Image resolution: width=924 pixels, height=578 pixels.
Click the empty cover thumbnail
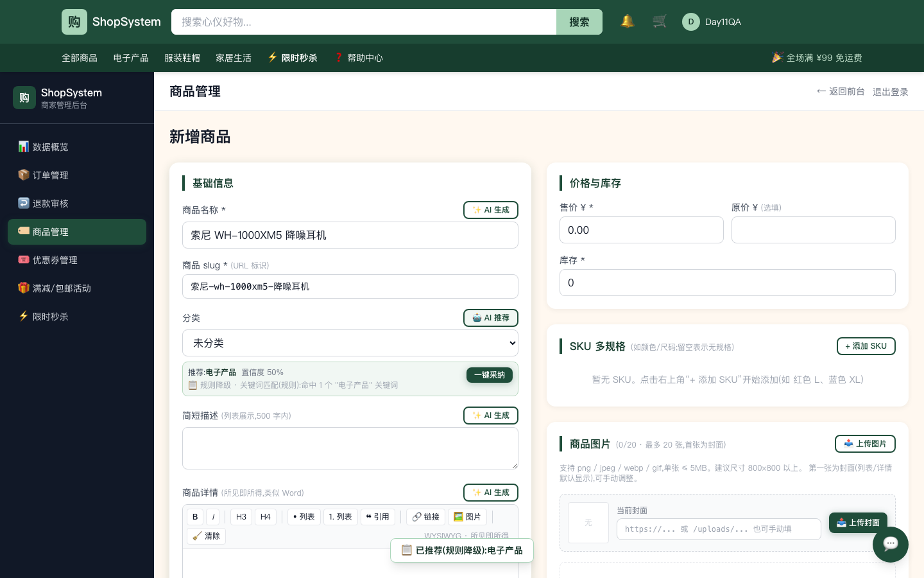pyautogui.click(x=588, y=523)
